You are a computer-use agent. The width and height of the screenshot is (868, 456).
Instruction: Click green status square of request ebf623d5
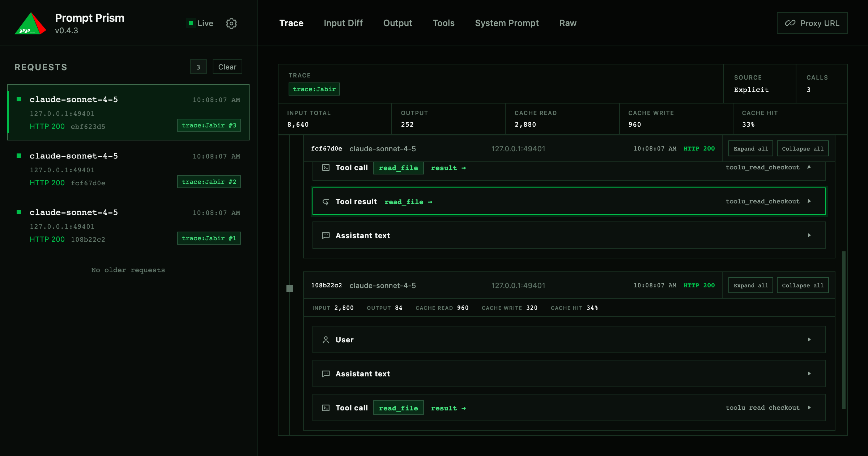(x=19, y=99)
